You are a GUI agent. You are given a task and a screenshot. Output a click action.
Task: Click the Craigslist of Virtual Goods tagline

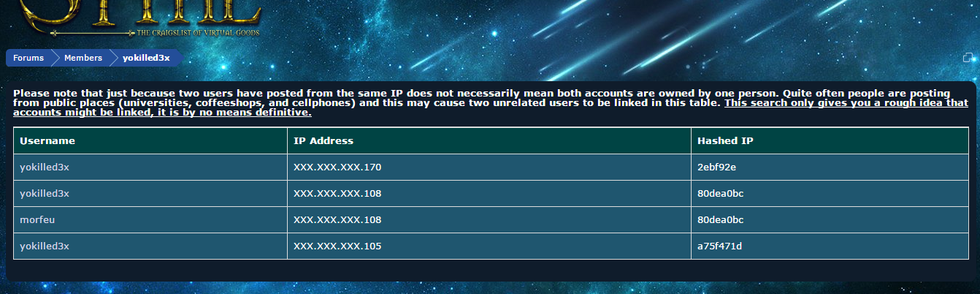[198, 32]
